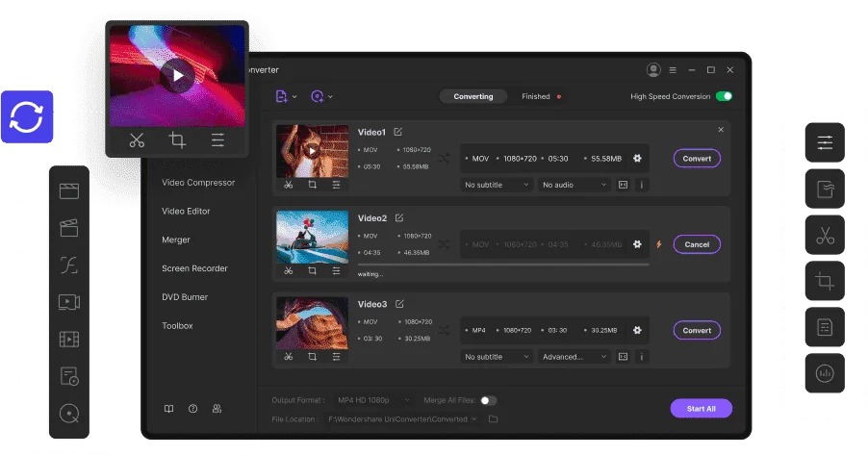Click the add files icon

pyautogui.click(x=282, y=96)
